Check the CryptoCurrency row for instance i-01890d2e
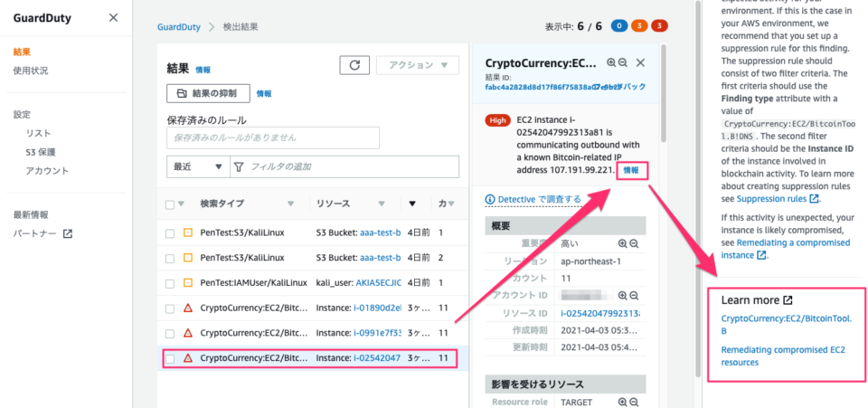Image resolution: width=868 pixels, height=408 pixels. point(170,308)
